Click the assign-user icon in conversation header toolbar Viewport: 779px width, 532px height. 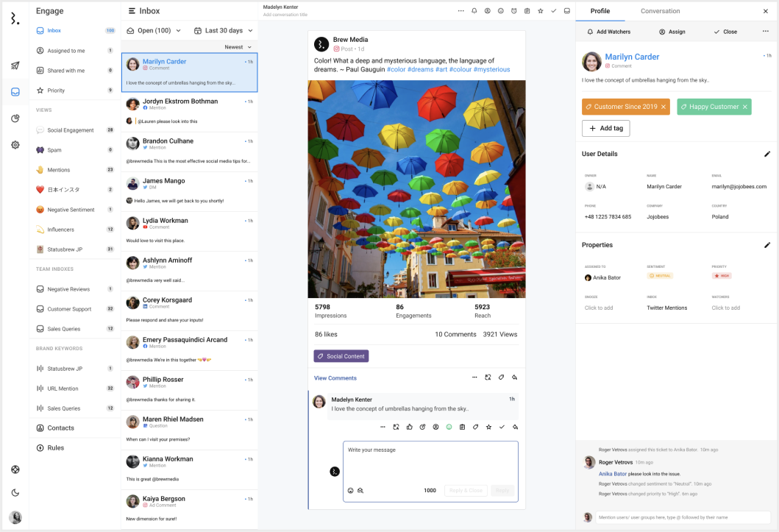(488, 11)
